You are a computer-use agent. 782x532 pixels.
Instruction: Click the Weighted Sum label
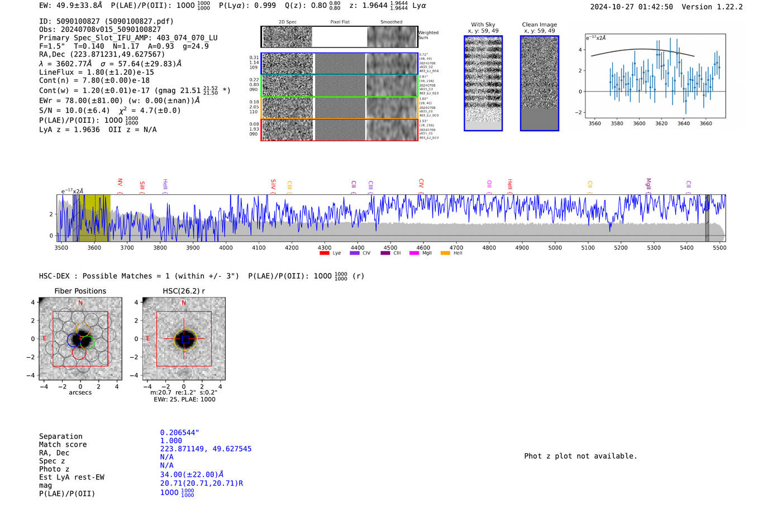click(x=428, y=35)
